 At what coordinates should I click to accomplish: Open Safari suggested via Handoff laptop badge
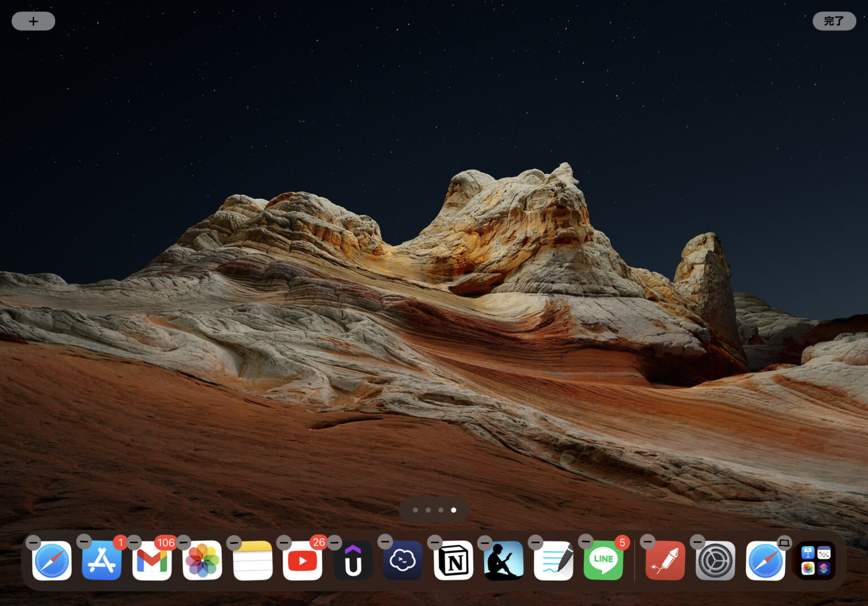(x=765, y=561)
